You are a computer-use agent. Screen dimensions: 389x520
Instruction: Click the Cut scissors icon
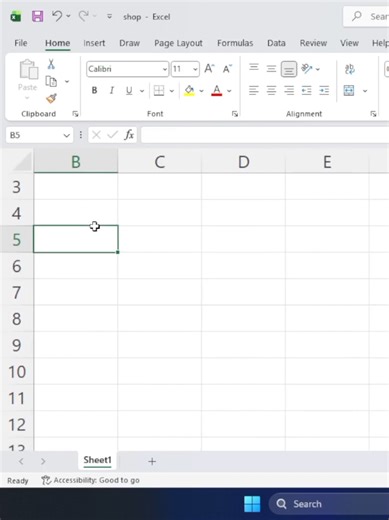coord(51,64)
